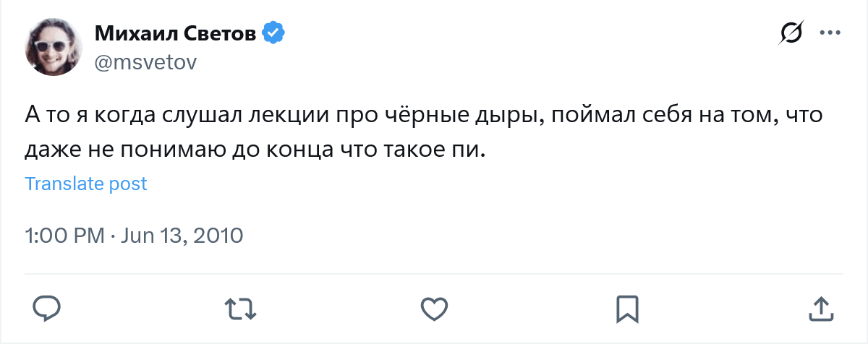Open the three-dot More menu

(x=829, y=33)
